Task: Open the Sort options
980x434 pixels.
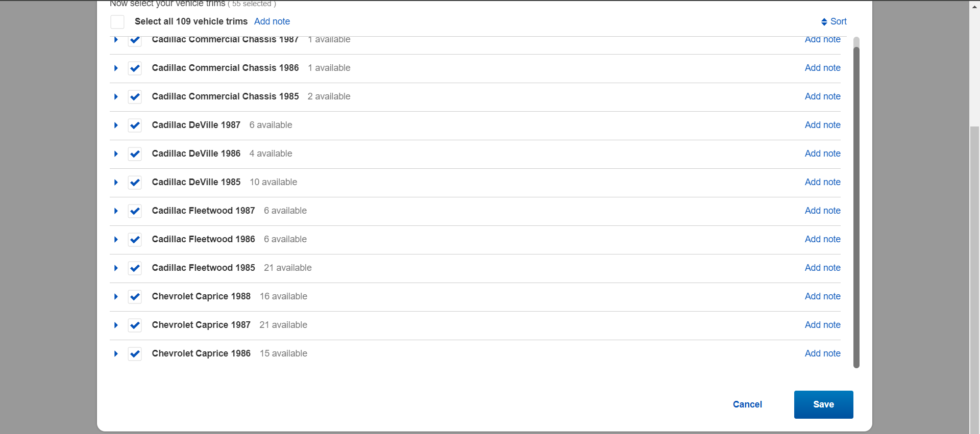Action: coord(834,21)
